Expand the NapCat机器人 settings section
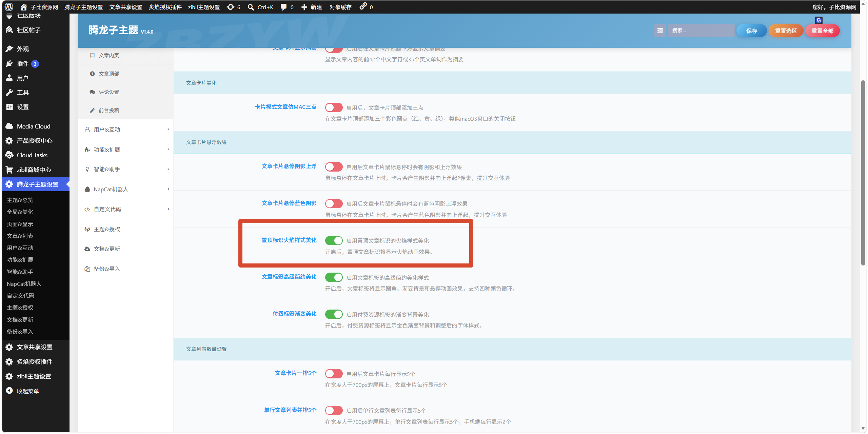868x434 pixels. tap(126, 189)
